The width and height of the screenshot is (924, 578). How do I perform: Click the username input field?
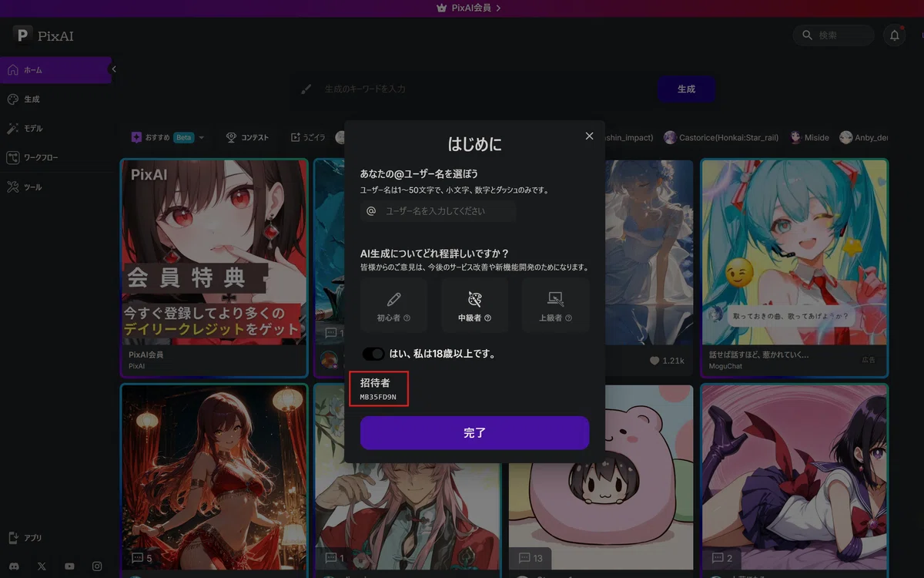[438, 210]
